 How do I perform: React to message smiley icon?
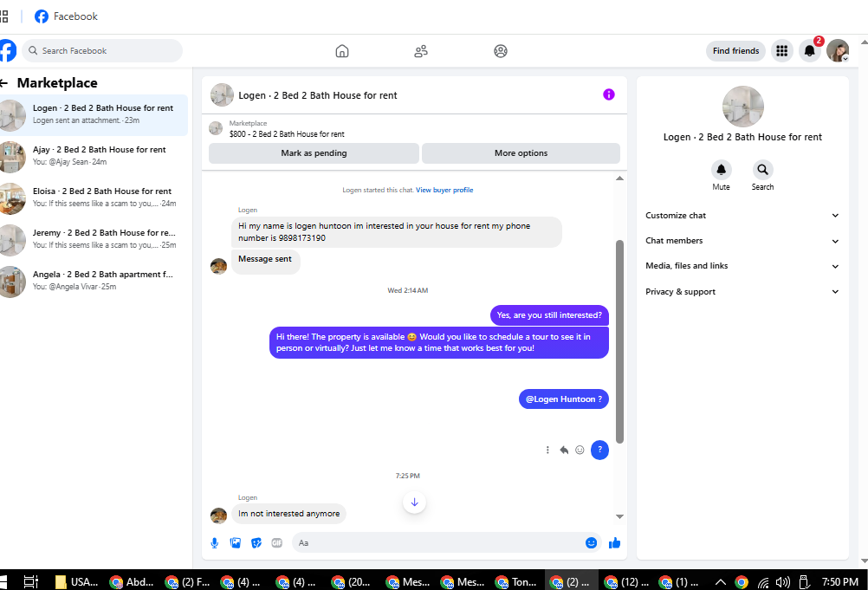click(x=580, y=450)
